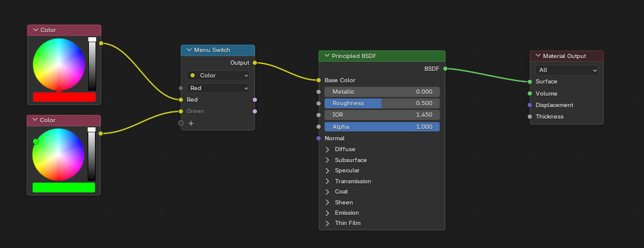Click the Base Color input socket
644x248 pixels.
tap(319, 80)
